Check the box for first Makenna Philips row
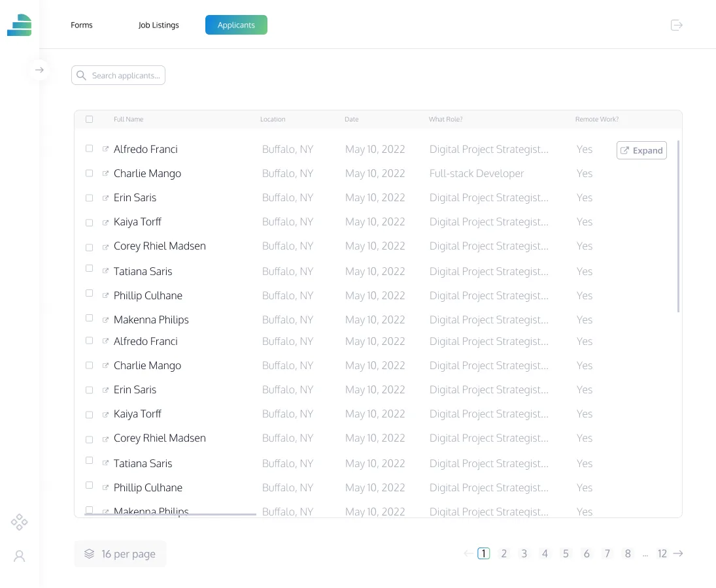The image size is (716, 588). (89, 318)
